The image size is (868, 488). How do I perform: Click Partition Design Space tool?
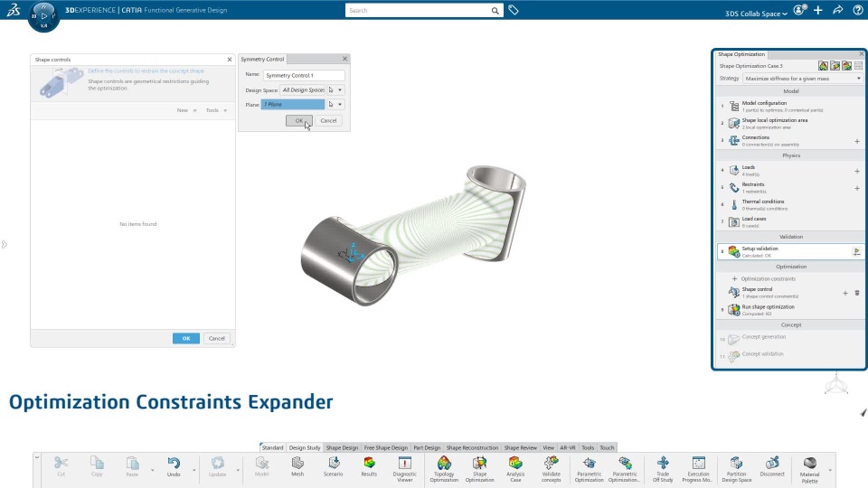(736, 469)
